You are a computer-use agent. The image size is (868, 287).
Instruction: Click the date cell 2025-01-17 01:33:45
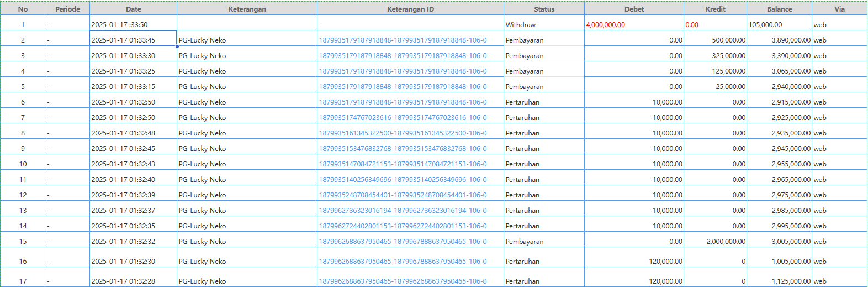pos(123,40)
